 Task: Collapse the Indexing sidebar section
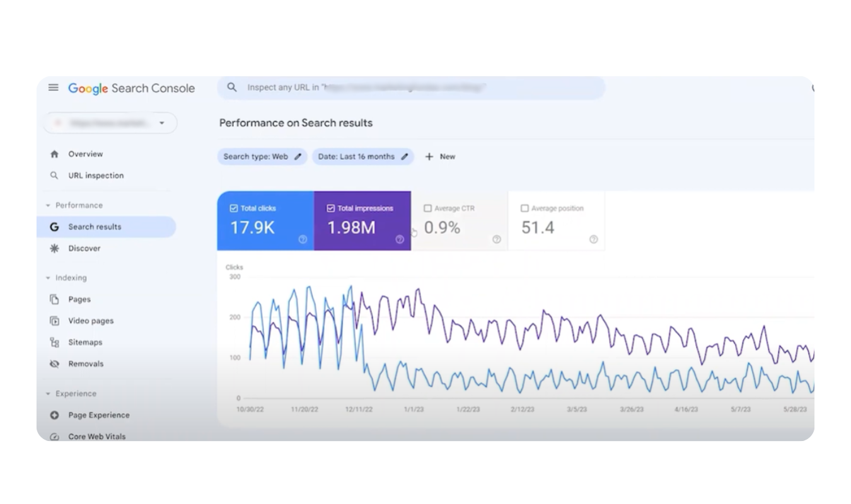[49, 278]
